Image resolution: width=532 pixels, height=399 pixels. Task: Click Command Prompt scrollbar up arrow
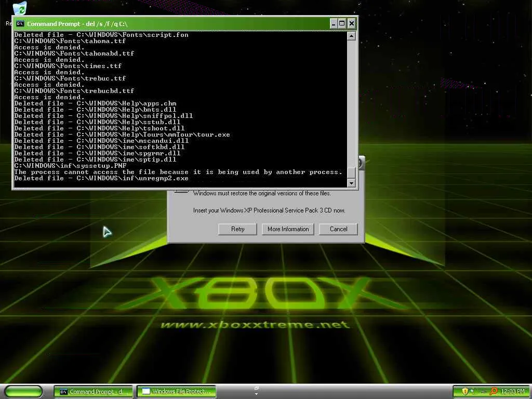pyautogui.click(x=351, y=36)
